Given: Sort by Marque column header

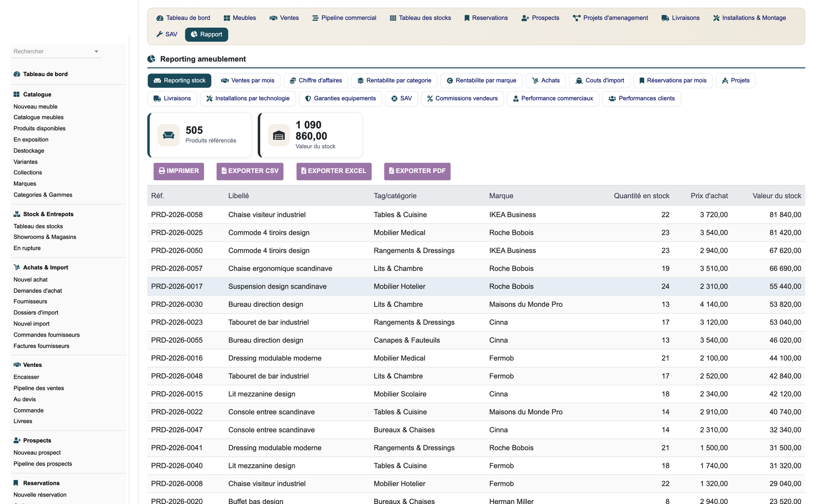Looking at the screenshot, I should 501,196.
